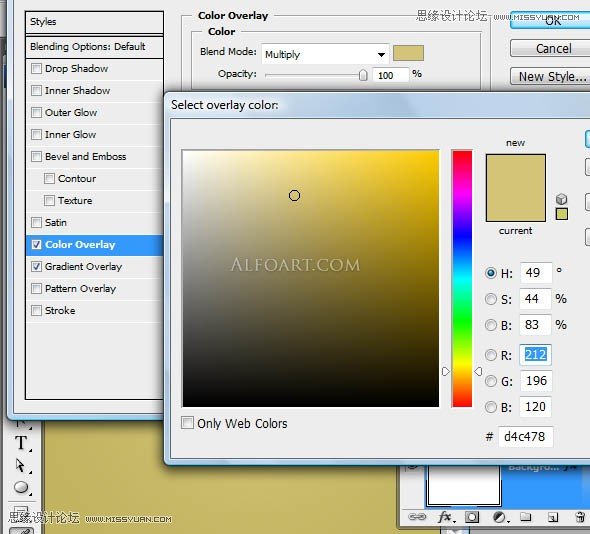Click the overlay color swatch beside Blend Mode
This screenshot has width=590, height=534.
pyautogui.click(x=408, y=53)
